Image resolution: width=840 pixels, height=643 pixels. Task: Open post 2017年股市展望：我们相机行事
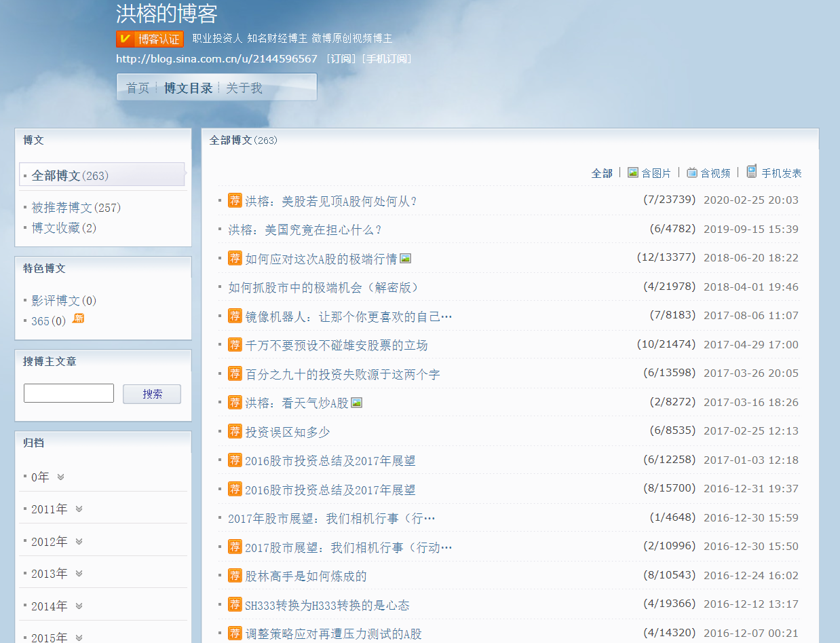[332, 519]
